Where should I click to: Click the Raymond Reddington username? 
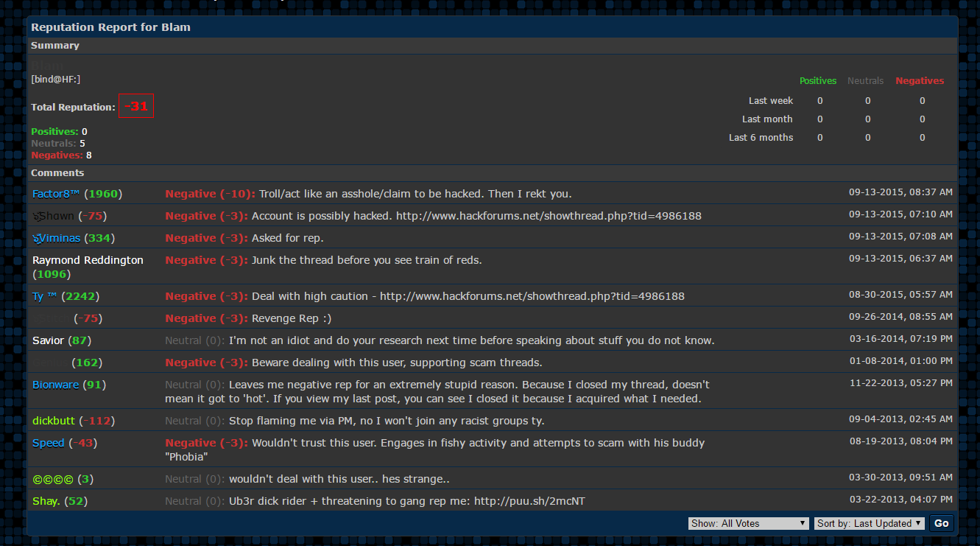click(x=88, y=260)
